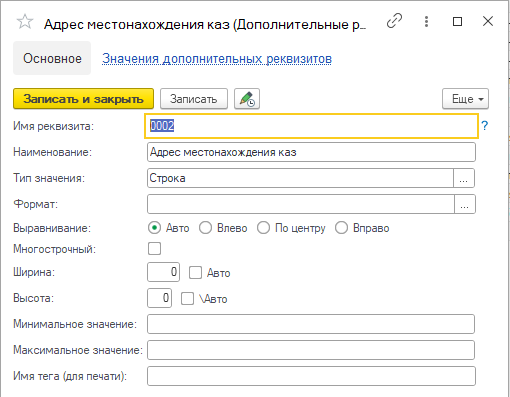Expand the Еще dropdown menu
Screen dimensions: 510x397
(x=466, y=99)
